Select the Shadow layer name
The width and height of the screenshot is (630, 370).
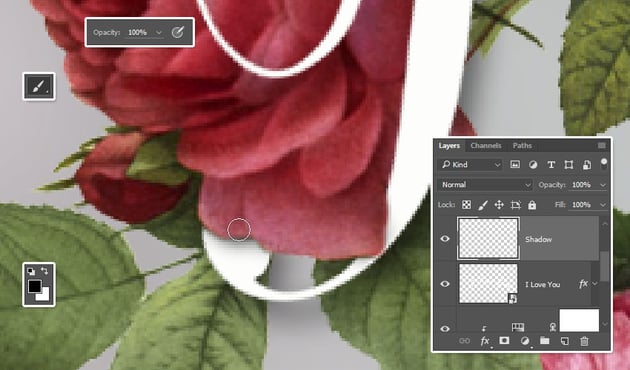click(538, 239)
